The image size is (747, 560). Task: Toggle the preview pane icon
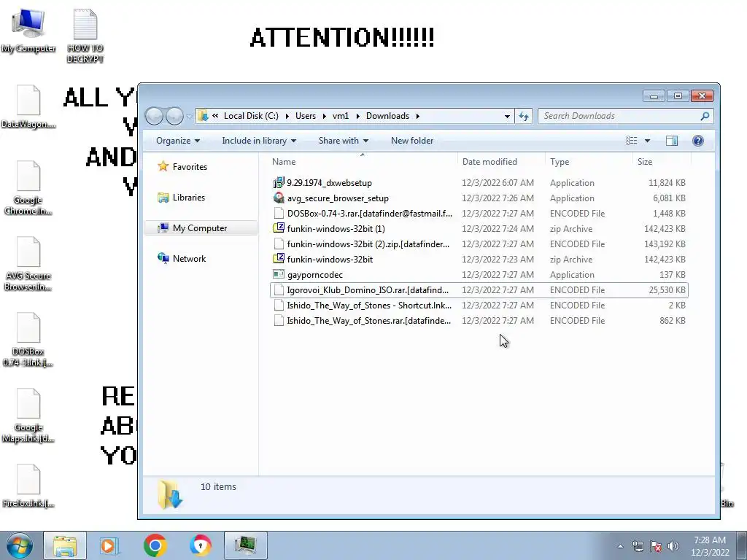[x=672, y=141]
